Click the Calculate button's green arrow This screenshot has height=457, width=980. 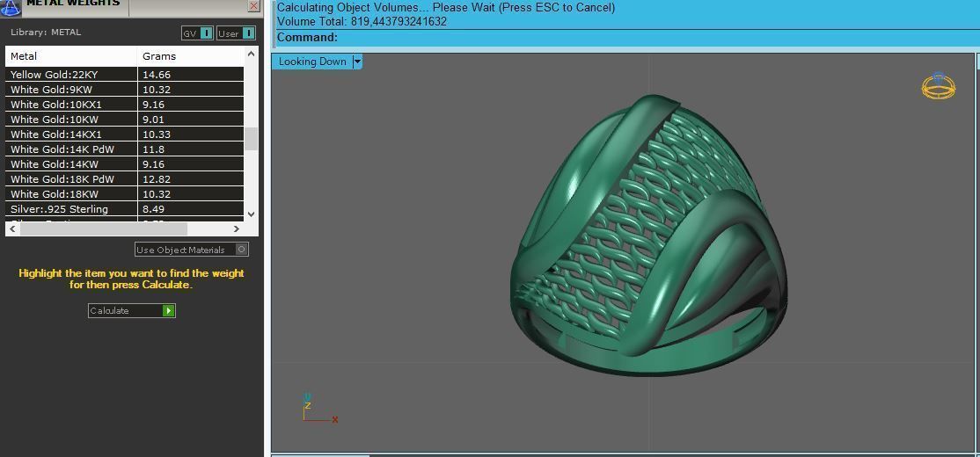[168, 311]
